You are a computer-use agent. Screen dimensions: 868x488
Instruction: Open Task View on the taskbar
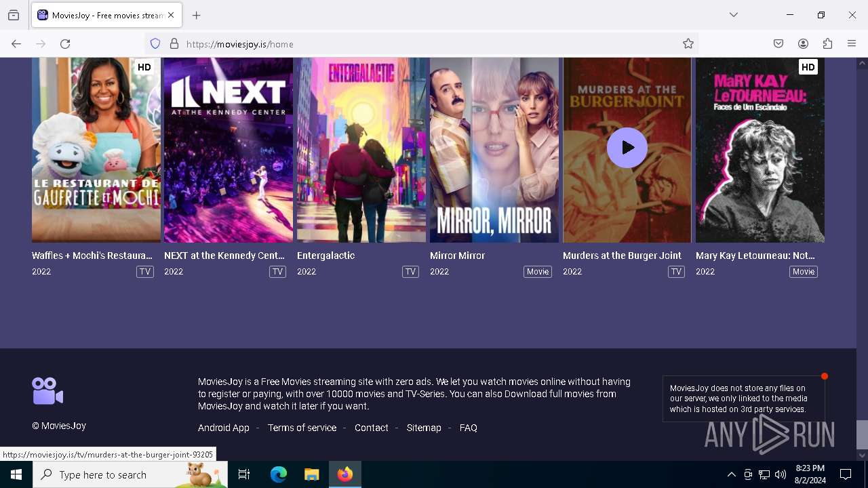[244, 474]
